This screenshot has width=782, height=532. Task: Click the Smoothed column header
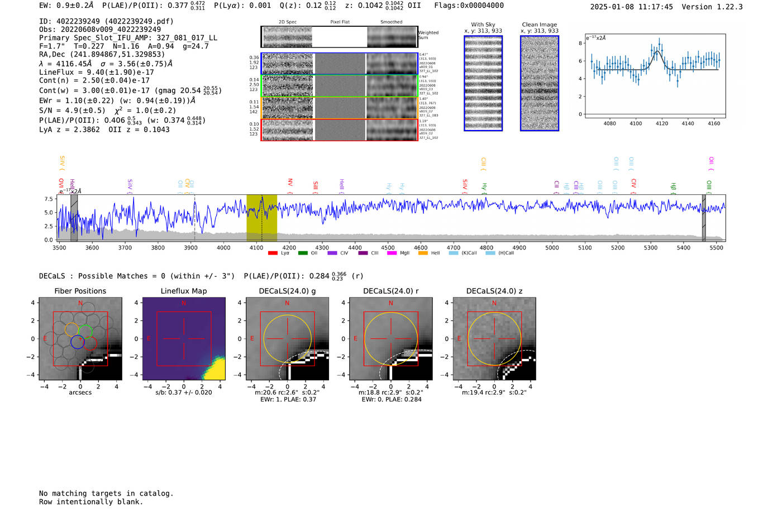[x=391, y=22]
